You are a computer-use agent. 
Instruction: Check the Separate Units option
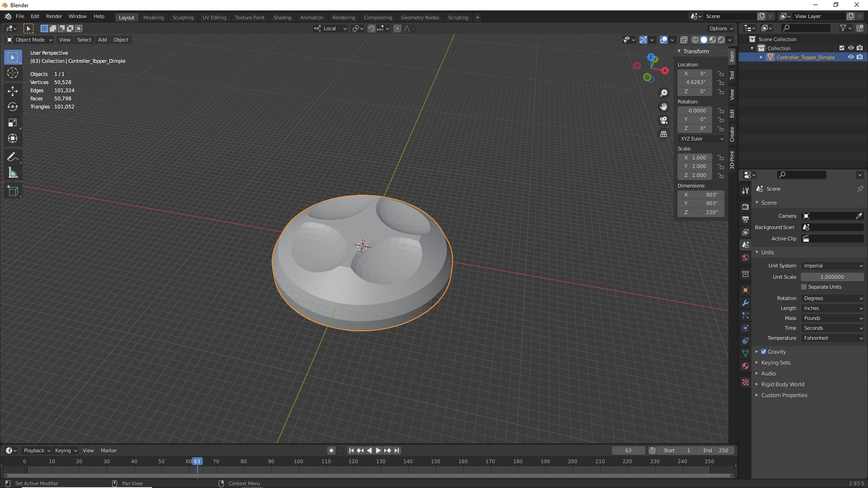pos(804,287)
